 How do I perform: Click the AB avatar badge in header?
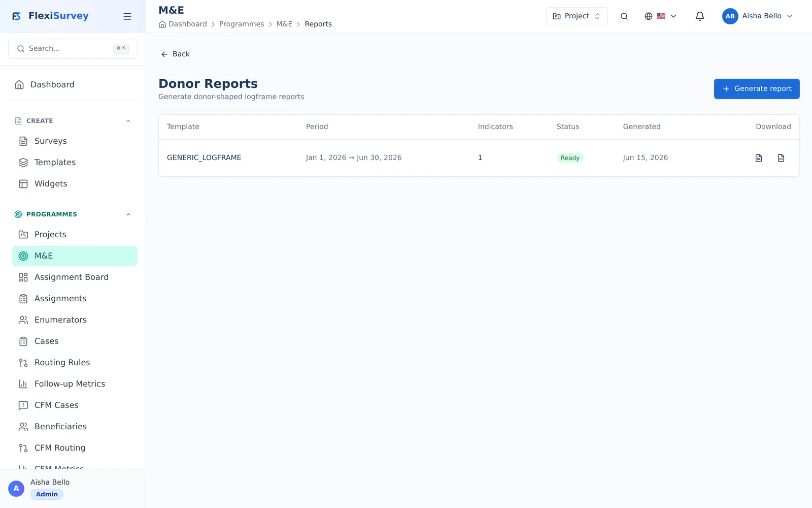[730, 16]
